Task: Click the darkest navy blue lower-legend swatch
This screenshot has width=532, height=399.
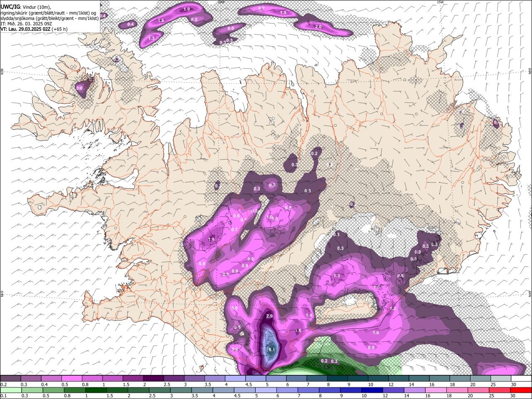Action: tap(371, 390)
